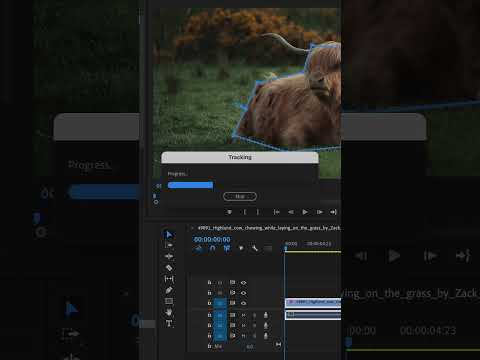The image size is (480, 360).
Task: Select the Ripple Edit tool
Action: (x=169, y=256)
